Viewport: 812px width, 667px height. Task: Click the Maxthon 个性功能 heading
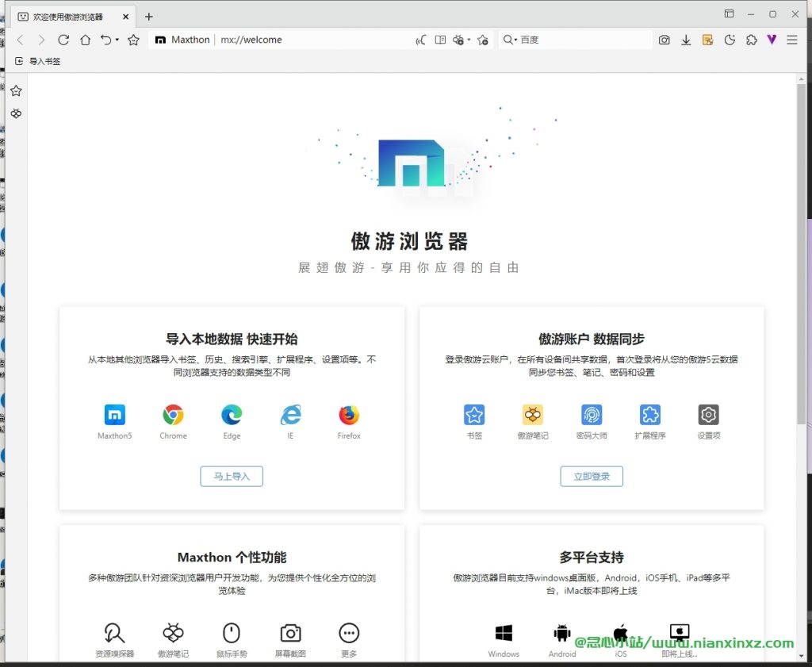[x=232, y=558]
